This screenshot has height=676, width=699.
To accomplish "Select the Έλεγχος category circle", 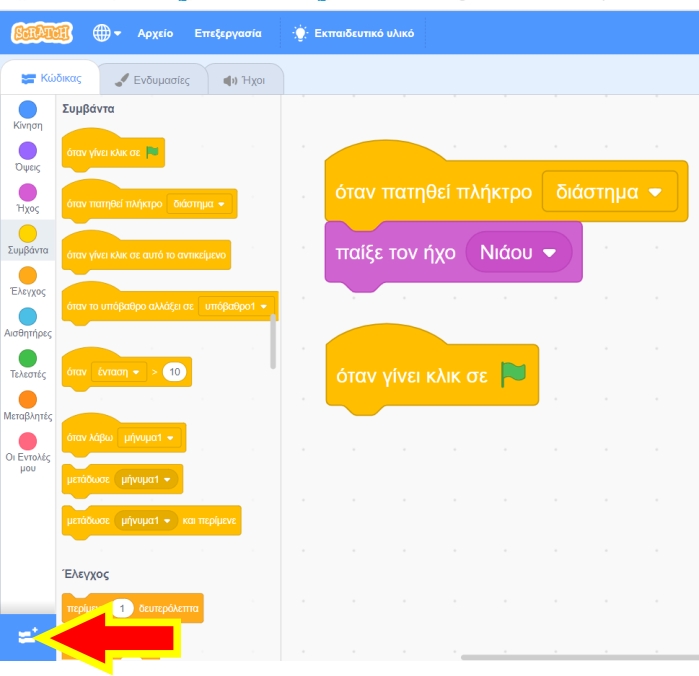I will point(28,275).
